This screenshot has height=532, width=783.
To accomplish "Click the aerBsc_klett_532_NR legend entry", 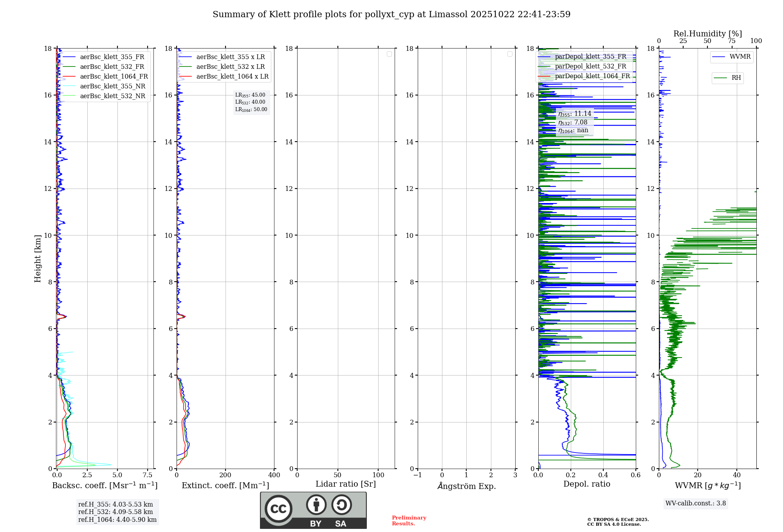I will (x=112, y=96).
